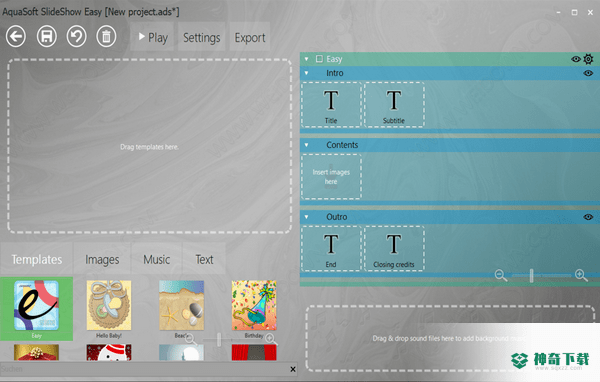Click the undo circular arrow icon
The width and height of the screenshot is (600, 382).
(77, 37)
